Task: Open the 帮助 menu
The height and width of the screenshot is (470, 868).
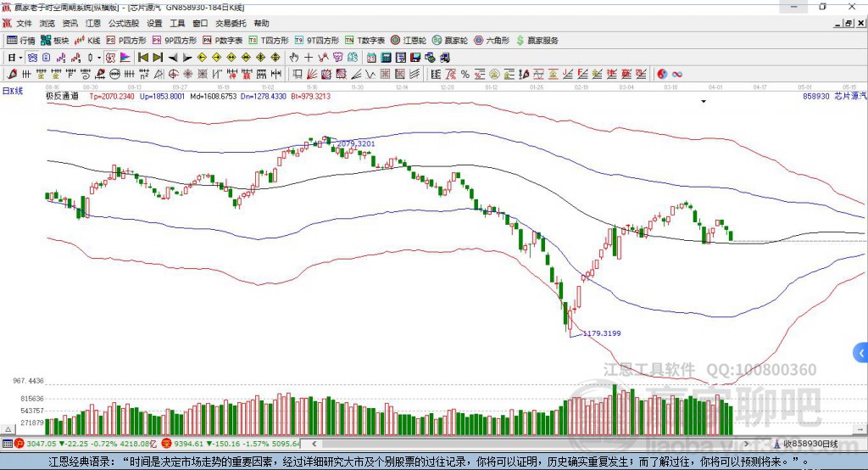Action: [x=261, y=23]
